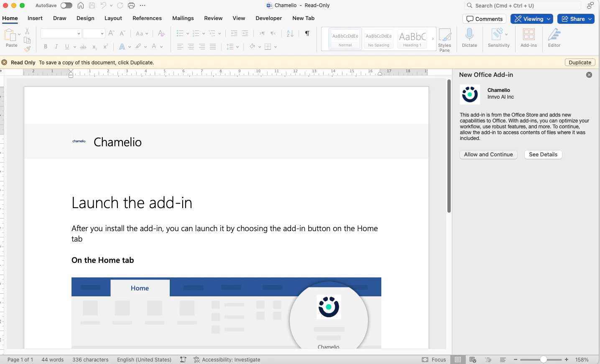
Task: Start Dictate microphone
Action: (x=470, y=38)
